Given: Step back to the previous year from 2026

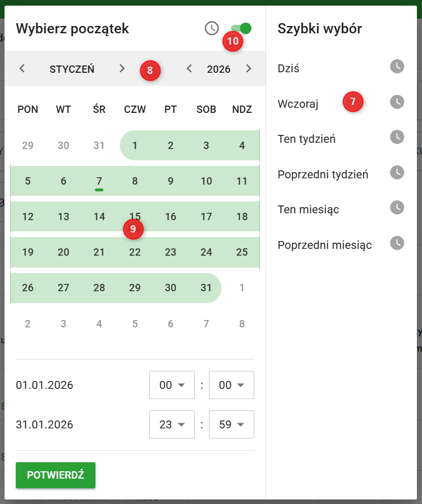Looking at the screenshot, I should (x=189, y=69).
